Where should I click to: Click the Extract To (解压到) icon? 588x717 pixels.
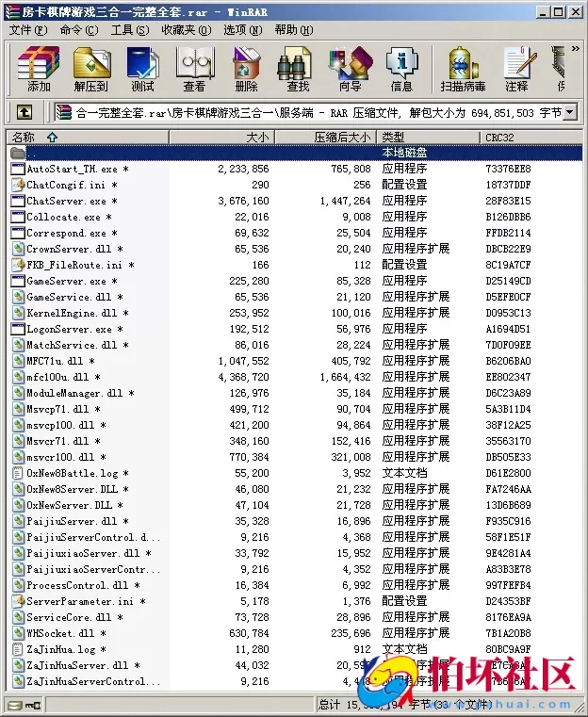coord(91,68)
